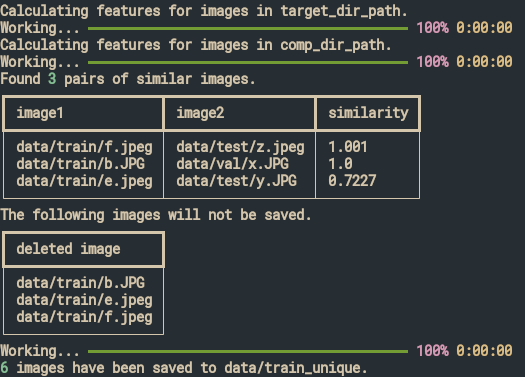Click '100%' on the last Working line
Viewport: 525px width, 377px height.
click(x=432, y=351)
